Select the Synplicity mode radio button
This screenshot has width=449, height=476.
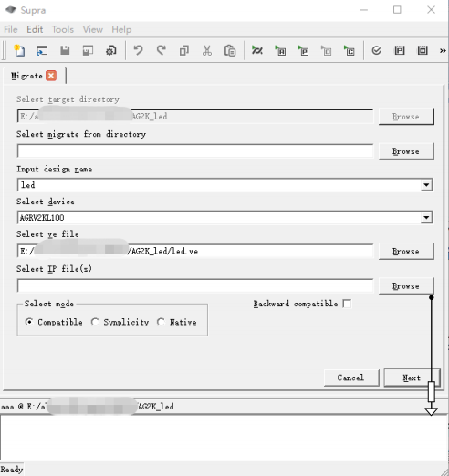(95, 322)
